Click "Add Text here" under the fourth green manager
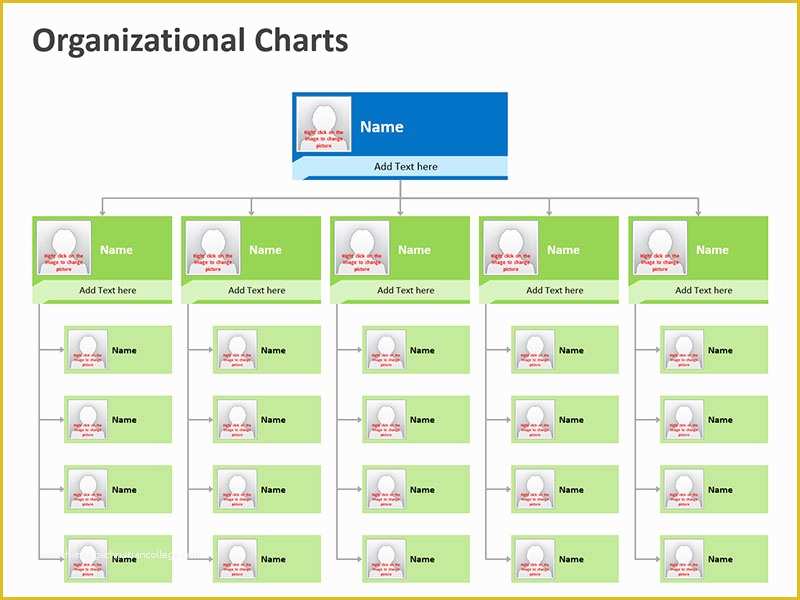Viewport: 800px width, 600px height. click(x=555, y=290)
